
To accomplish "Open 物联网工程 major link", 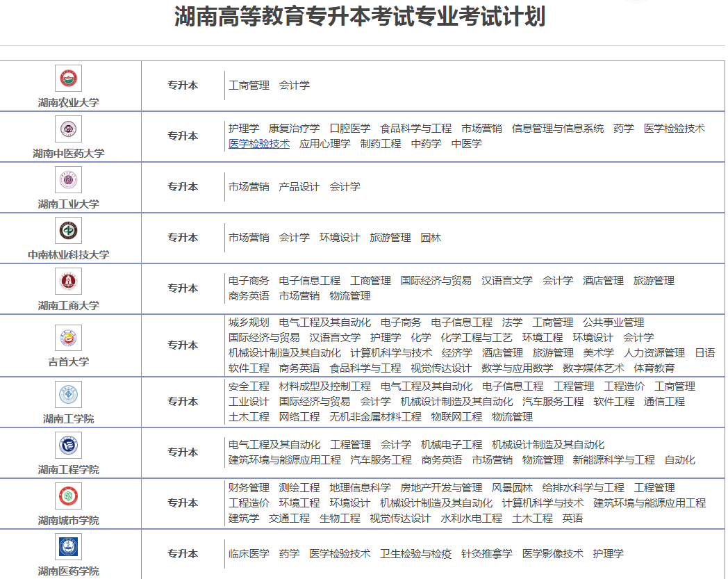I will click(x=456, y=417).
